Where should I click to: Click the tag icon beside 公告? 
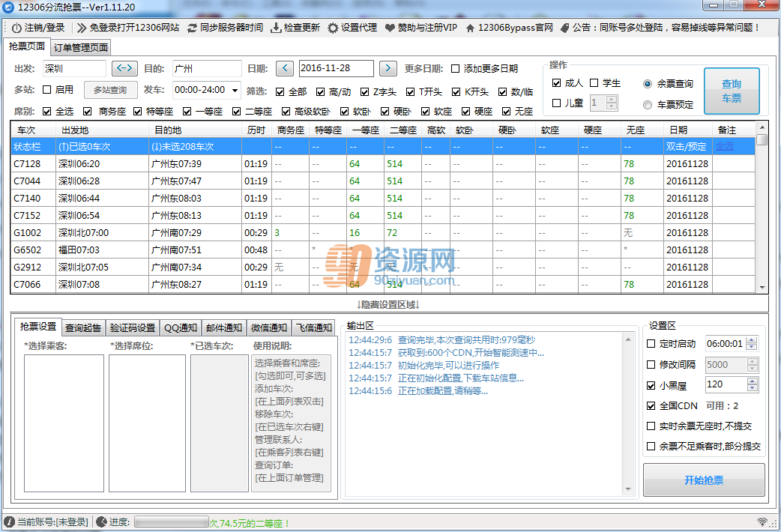pos(565,28)
